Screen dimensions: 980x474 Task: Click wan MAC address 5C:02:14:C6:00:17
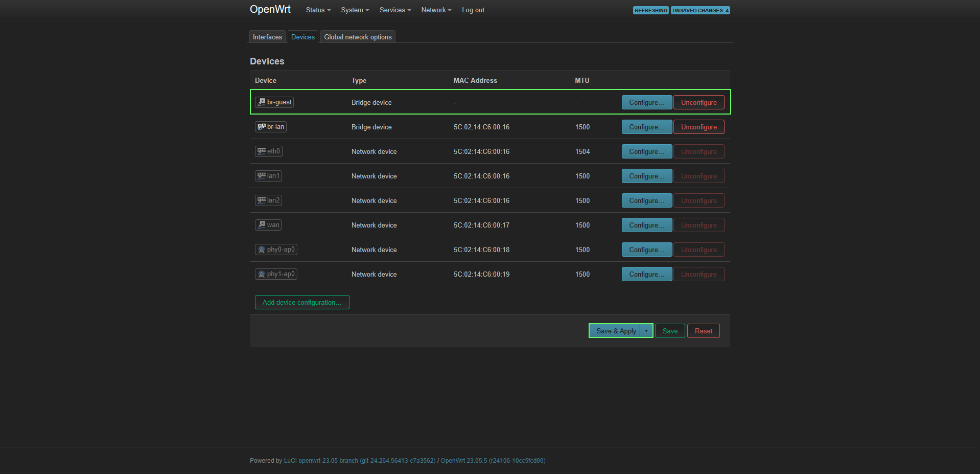click(481, 225)
